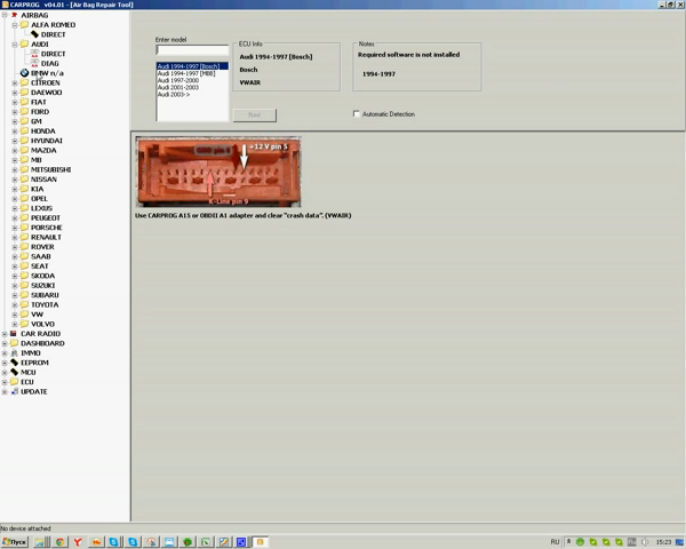Click the icon beside AUDI DIAG
This screenshot has height=549, width=686.
coord(35,63)
